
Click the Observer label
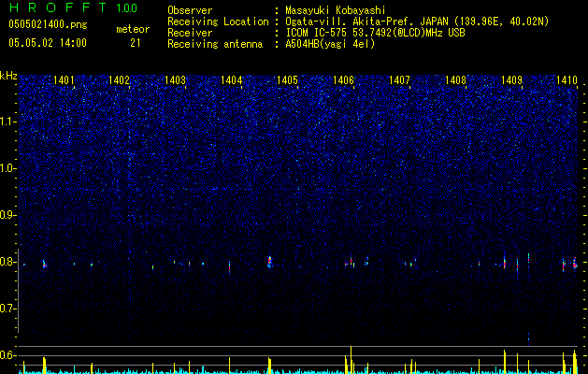190,10
